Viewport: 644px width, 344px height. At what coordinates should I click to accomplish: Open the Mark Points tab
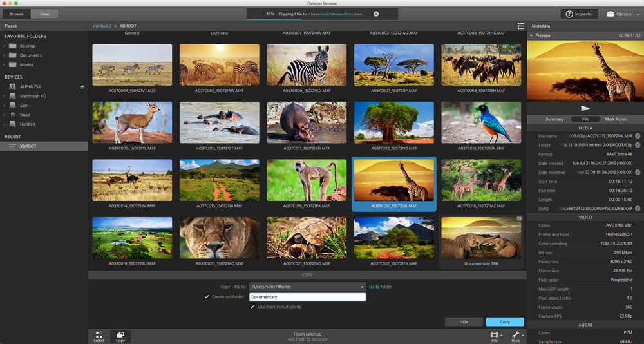(x=616, y=119)
